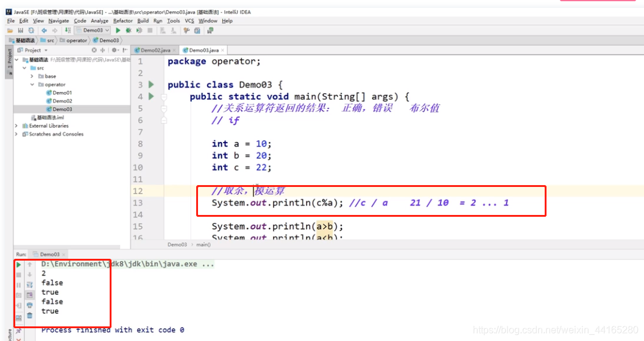The height and width of the screenshot is (341, 644).
Task: Click Collapse All icon in Project panel header
Action: [103, 50]
